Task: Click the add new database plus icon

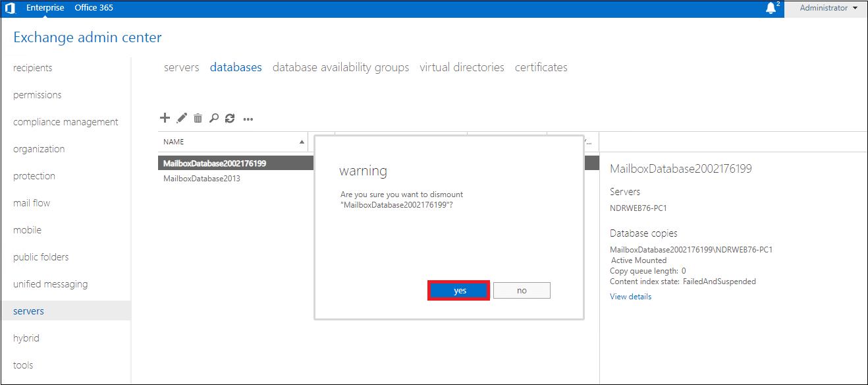Action: (x=165, y=118)
